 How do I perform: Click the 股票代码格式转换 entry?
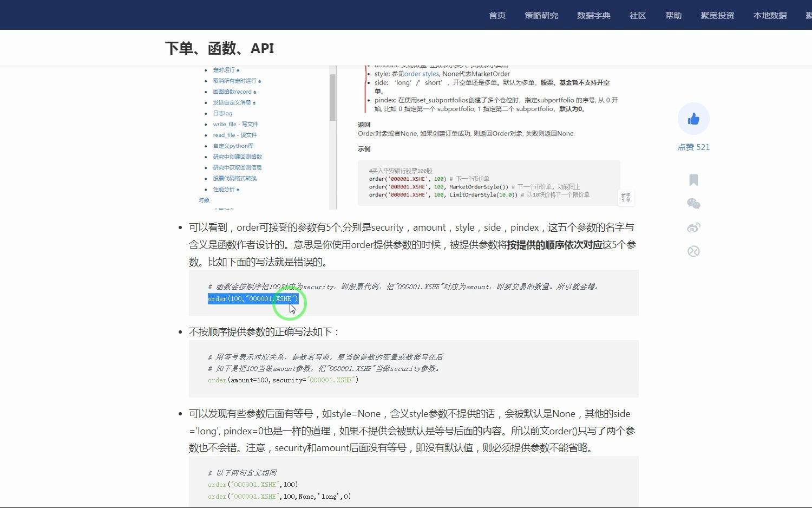pyautogui.click(x=234, y=178)
